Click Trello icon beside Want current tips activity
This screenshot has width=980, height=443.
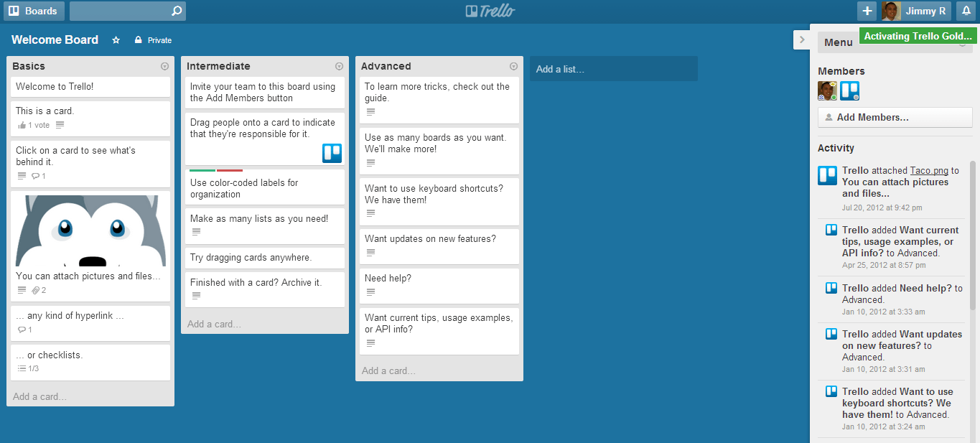(831, 230)
